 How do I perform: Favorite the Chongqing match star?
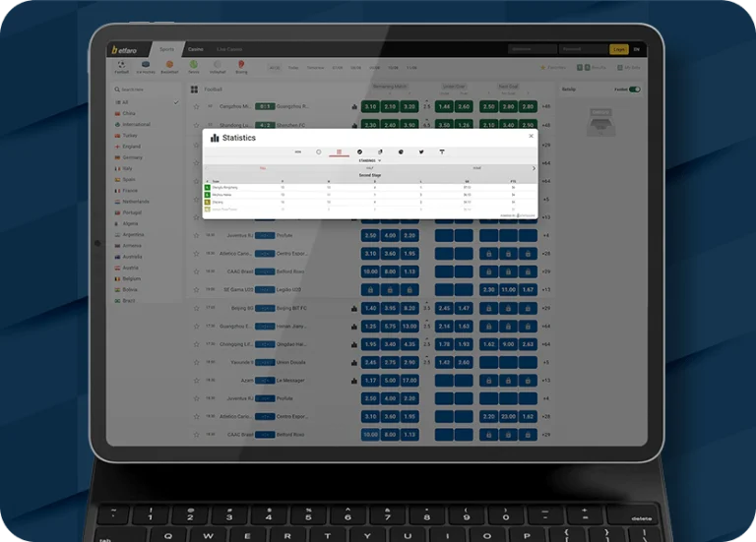click(x=196, y=344)
